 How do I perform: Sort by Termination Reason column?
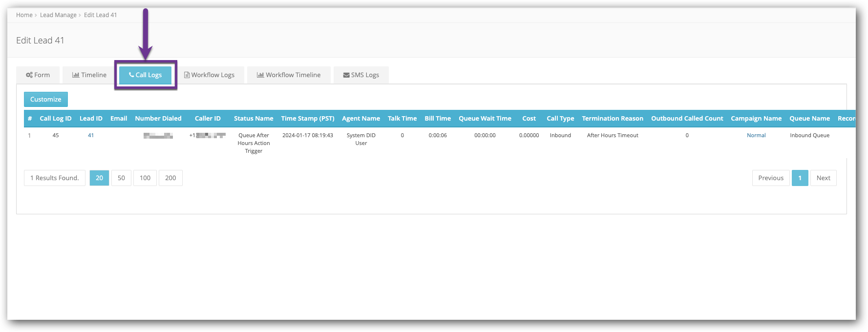coord(613,119)
